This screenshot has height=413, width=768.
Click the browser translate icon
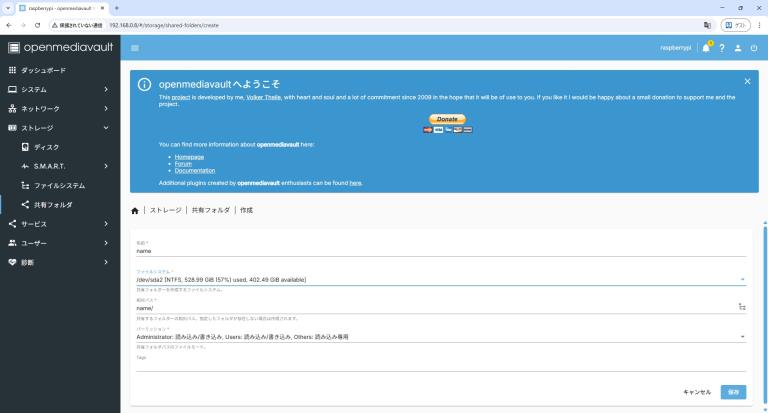click(707, 25)
